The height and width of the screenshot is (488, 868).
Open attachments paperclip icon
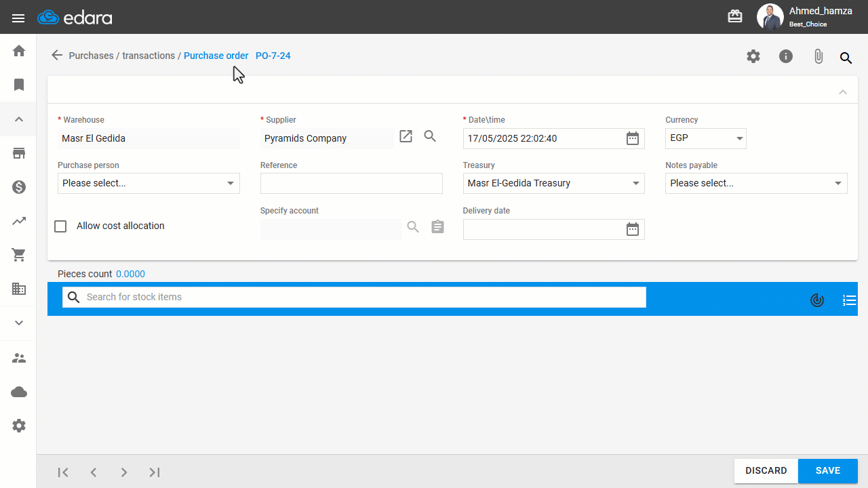818,56
